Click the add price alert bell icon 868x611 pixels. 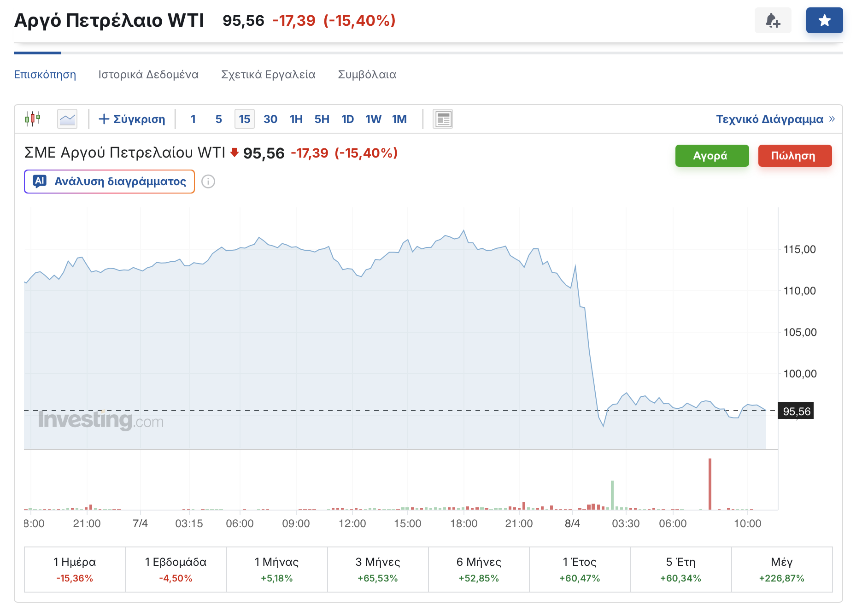point(773,21)
